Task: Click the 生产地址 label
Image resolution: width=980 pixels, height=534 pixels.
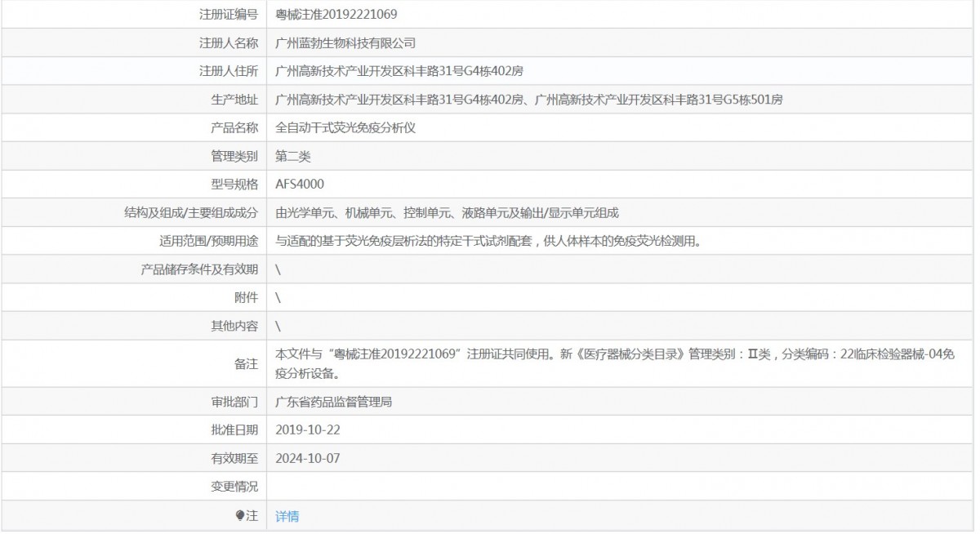Action: tap(234, 100)
